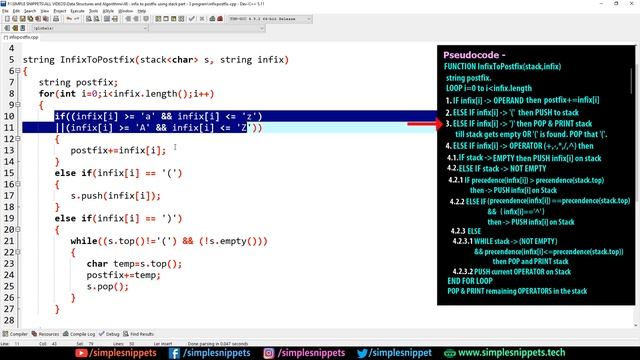The height and width of the screenshot is (360, 640).
Task: Click the Open file toolbar icon
Action: (15, 19)
